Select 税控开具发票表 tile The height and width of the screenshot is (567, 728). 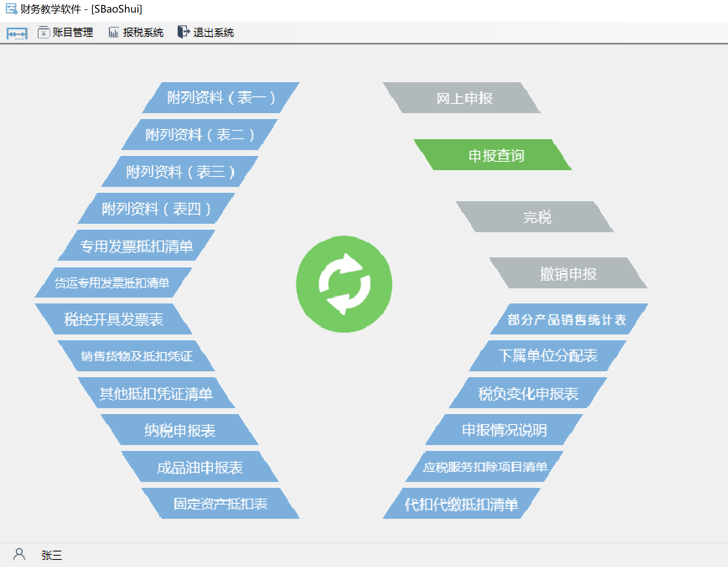114,319
